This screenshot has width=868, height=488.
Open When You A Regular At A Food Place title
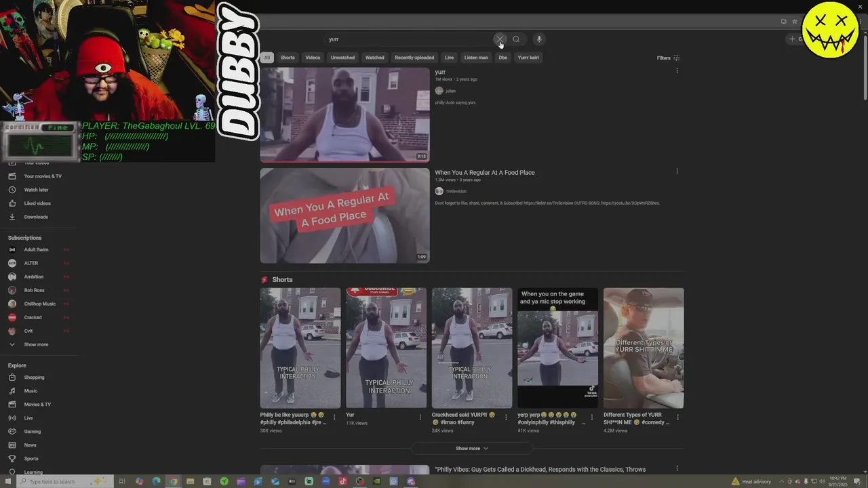(485, 173)
